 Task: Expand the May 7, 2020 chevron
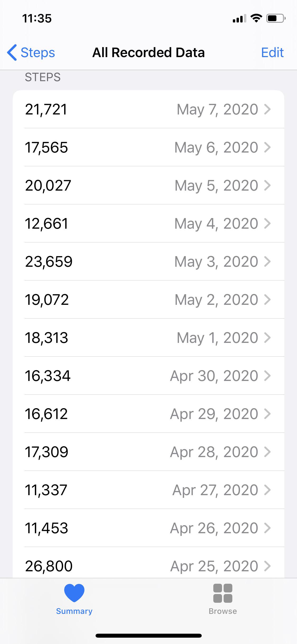pyautogui.click(x=267, y=109)
